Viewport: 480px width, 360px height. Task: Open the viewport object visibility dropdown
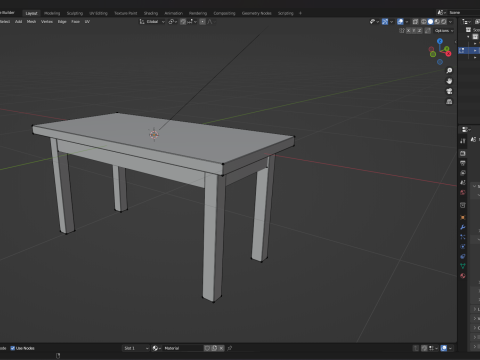tap(374, 22)
